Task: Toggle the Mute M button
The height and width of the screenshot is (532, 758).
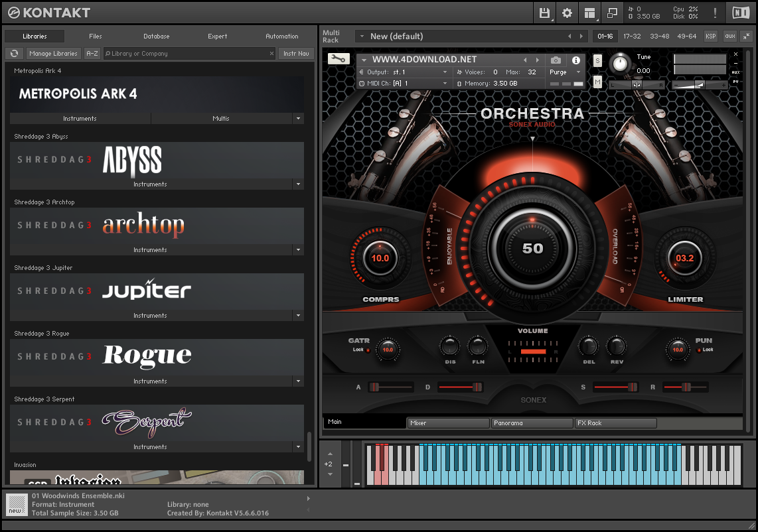Action: 597,82
